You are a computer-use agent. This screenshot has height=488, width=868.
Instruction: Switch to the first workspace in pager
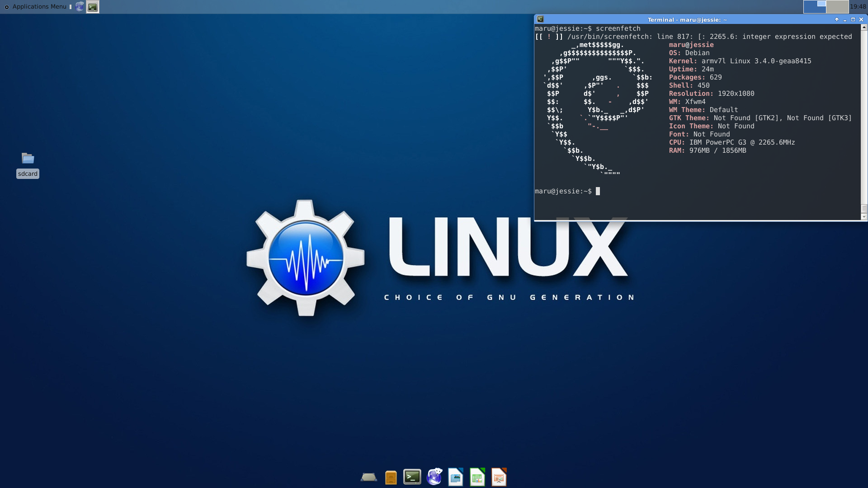[814, 7]
